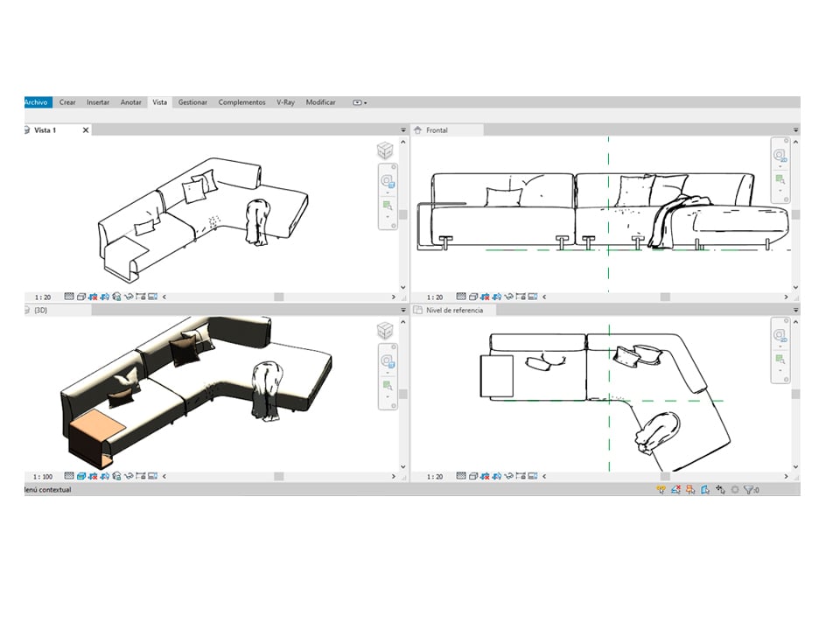
Task: Switch to the Crear ribbon tab
Action: click(67, 102)
